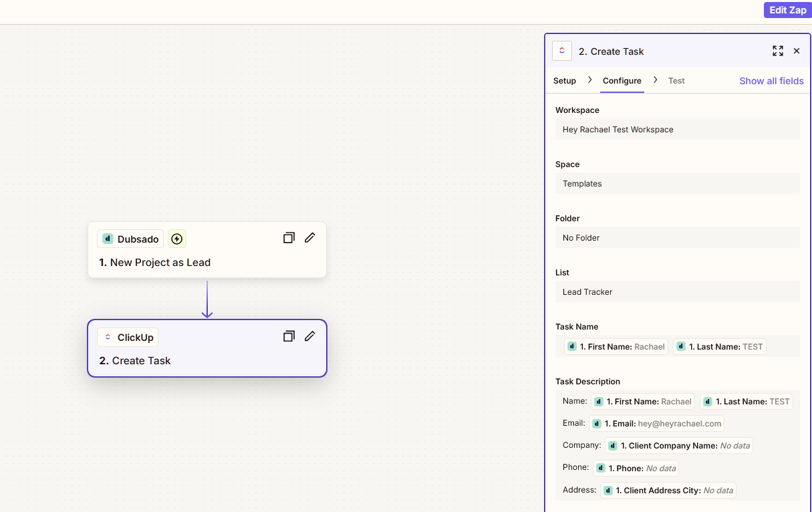This screenshot has width=812, height=512.
Task: Edit the Dubsado New Project as Lead step
Action: pyautogui.click(x=309, y=238)
